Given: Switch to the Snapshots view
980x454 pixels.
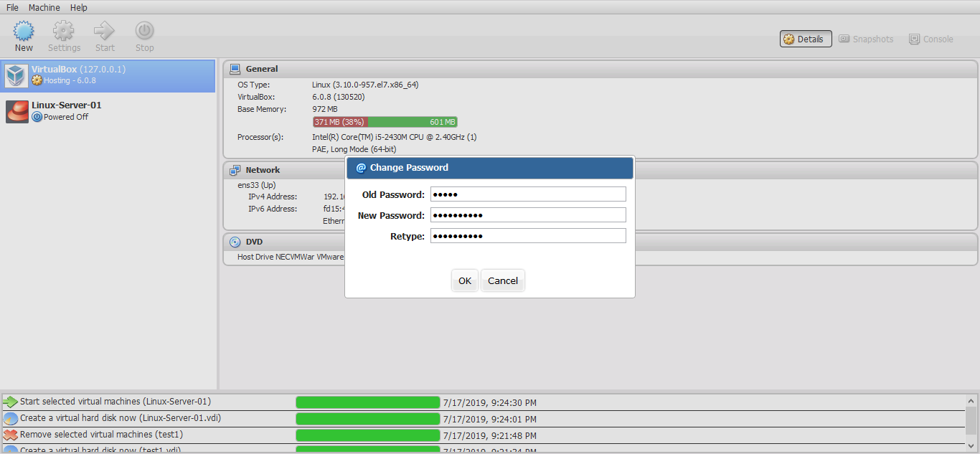Looking at the screenshot, I should 867,39.
